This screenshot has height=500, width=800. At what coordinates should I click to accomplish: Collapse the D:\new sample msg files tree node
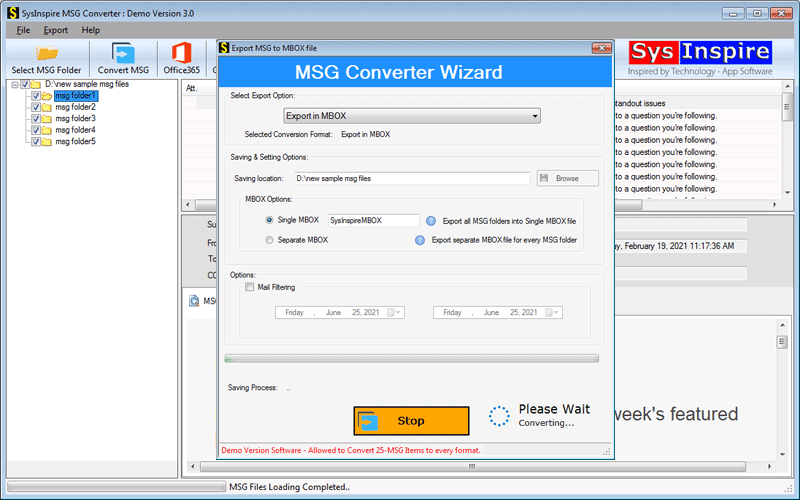[x=15, y=85]
